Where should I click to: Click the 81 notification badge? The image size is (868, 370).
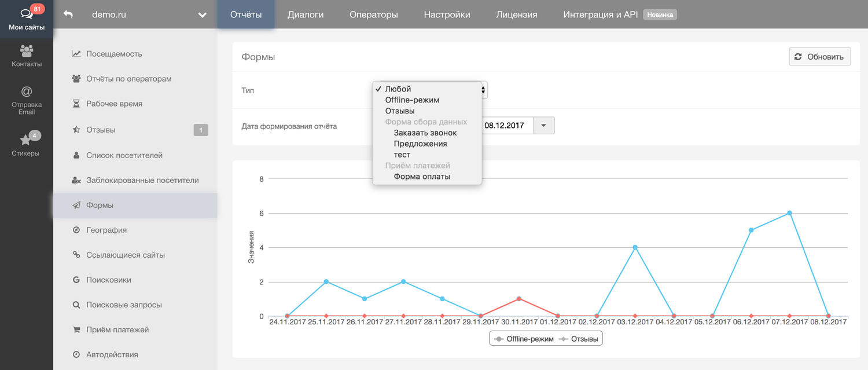point(38,9)
